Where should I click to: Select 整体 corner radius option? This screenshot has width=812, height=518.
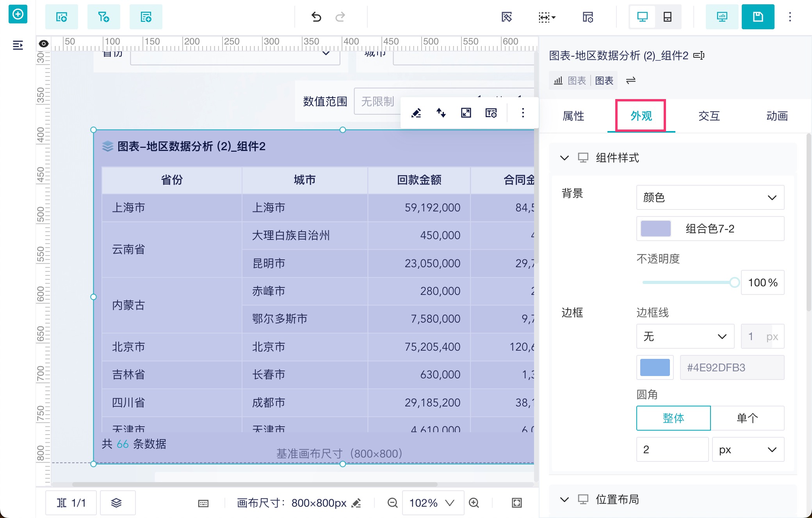coord(673,418)
